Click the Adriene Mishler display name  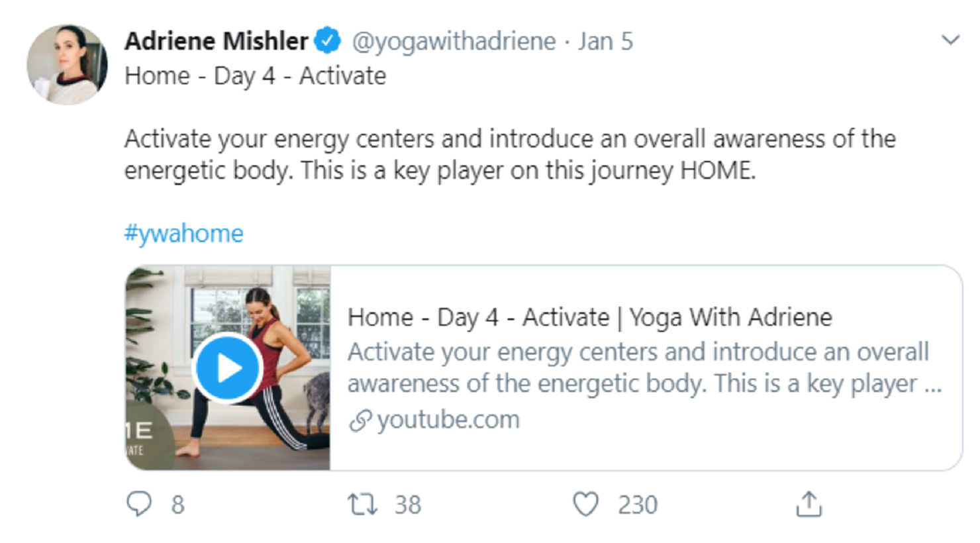coord(217,41)
